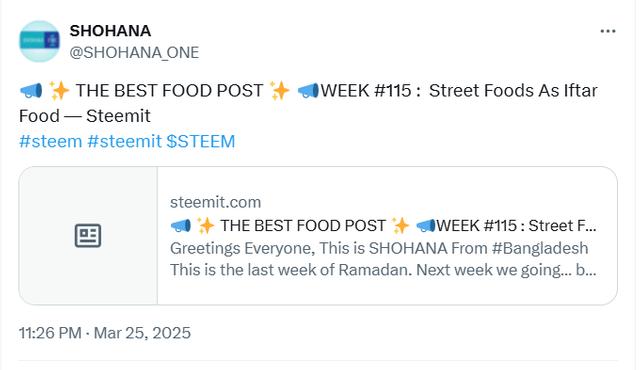640x370 pixels.
Task: Open the 11:26 PM Mar 25, 2025 timestamp
Action: [x=105, y=333]
